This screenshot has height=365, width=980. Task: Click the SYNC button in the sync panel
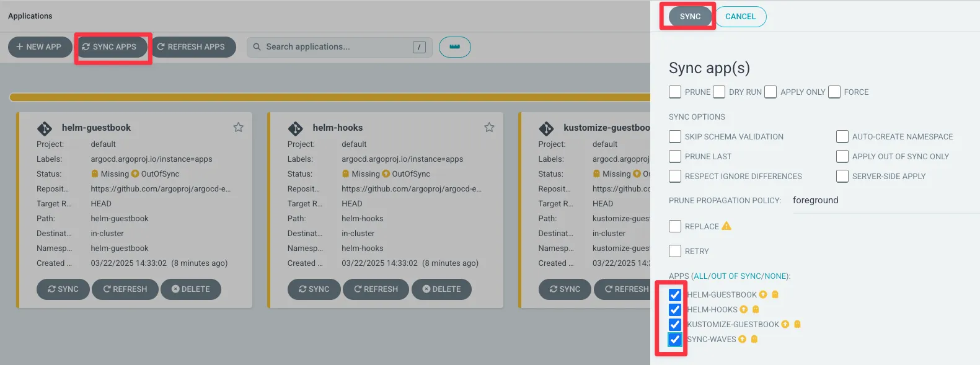(690, 17)
